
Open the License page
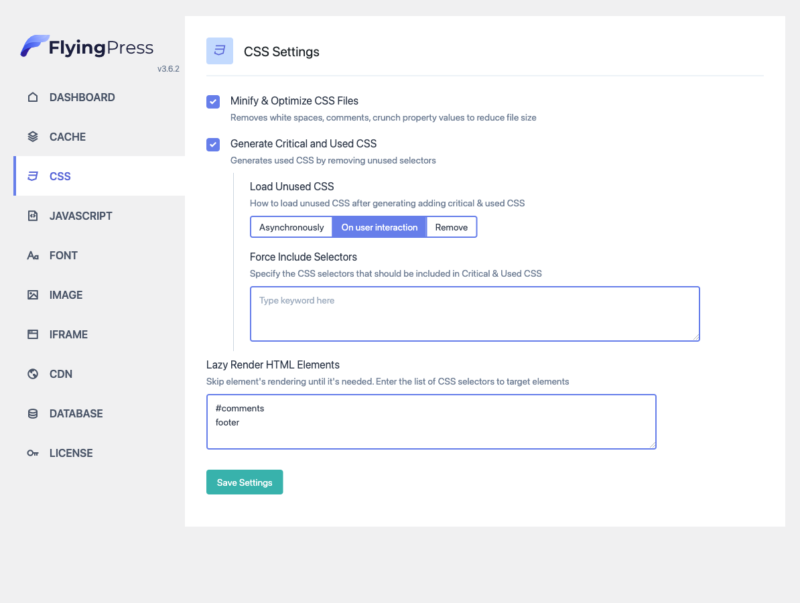point(31,452)
